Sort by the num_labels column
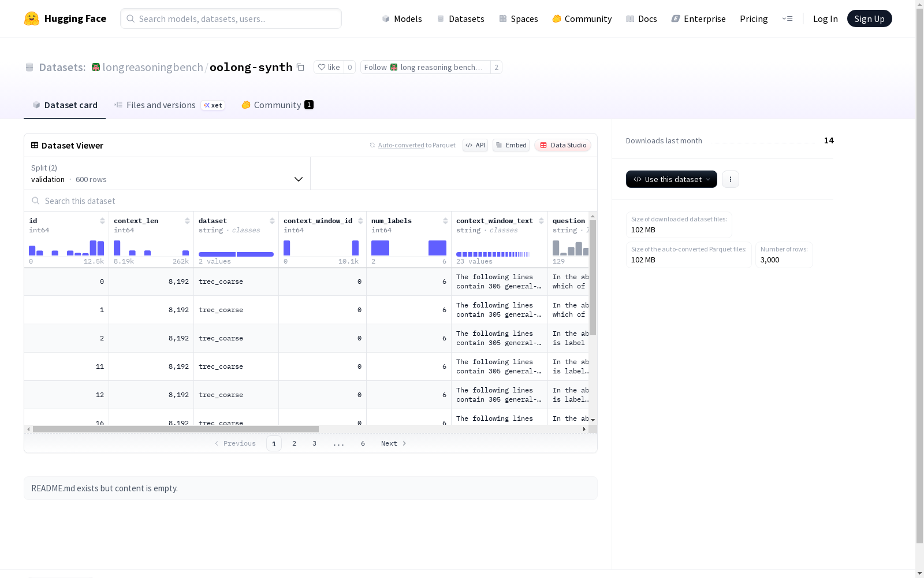The width and height of the screenshot is (924, 578). 445,221
